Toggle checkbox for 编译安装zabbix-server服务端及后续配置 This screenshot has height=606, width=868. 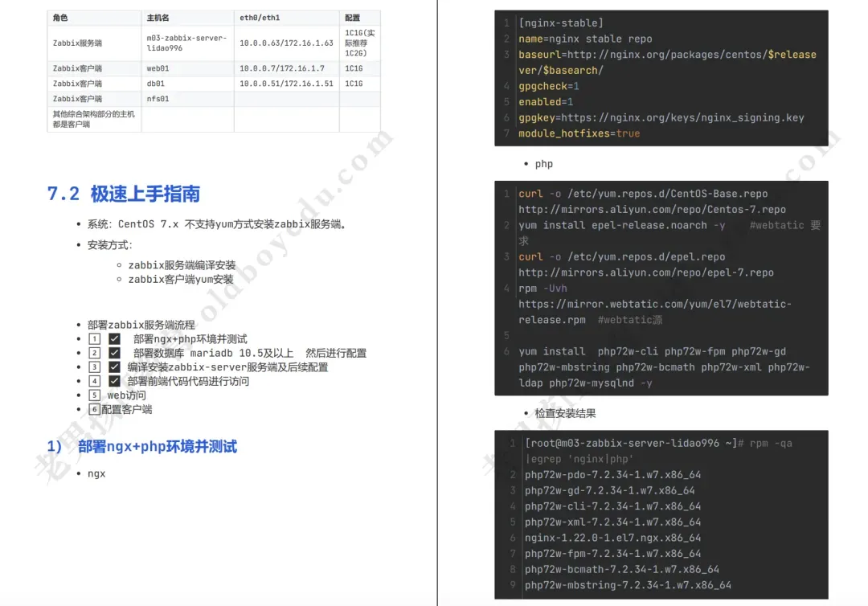coord(115,367)
